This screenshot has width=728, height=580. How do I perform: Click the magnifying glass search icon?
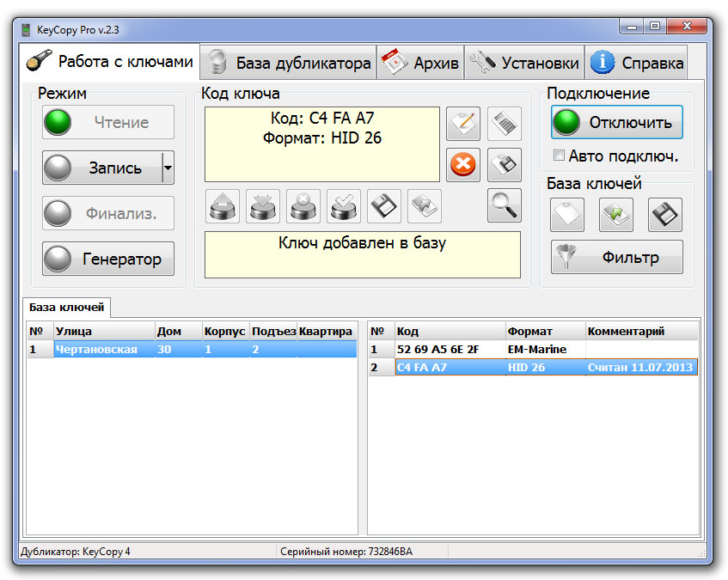click(505, 205)
